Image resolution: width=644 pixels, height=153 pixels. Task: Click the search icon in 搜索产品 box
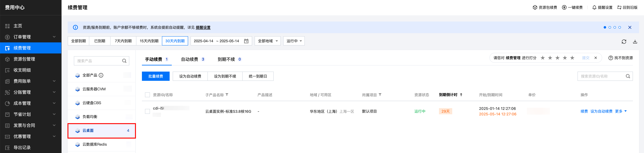coord(124,61)
